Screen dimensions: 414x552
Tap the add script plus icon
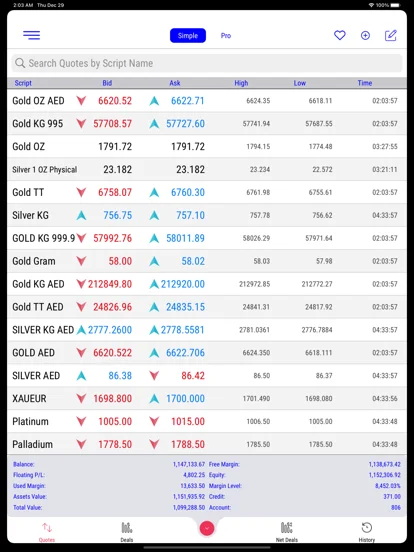pyautogui.click(x=365, y=35)
